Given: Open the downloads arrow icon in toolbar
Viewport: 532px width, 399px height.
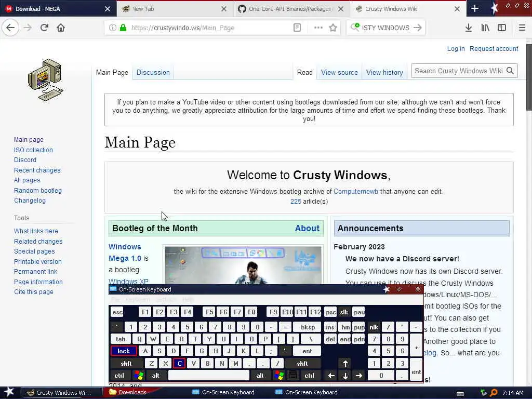Looking at the screenshot, I should [469, 28].
